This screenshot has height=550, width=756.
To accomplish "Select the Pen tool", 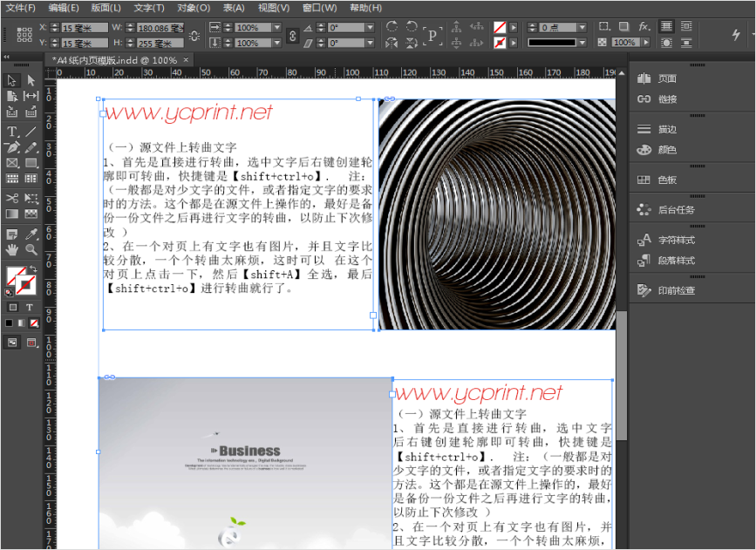I will click(x=12, y=147).
